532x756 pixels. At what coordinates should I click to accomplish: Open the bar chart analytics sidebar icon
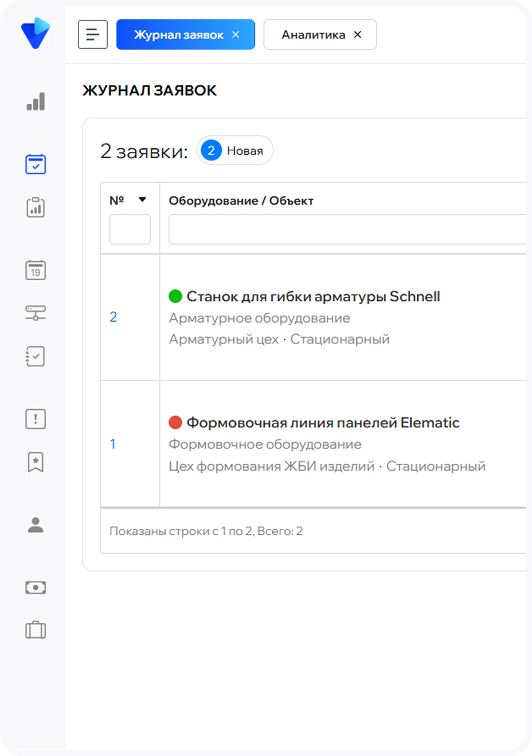pos(36,101)
